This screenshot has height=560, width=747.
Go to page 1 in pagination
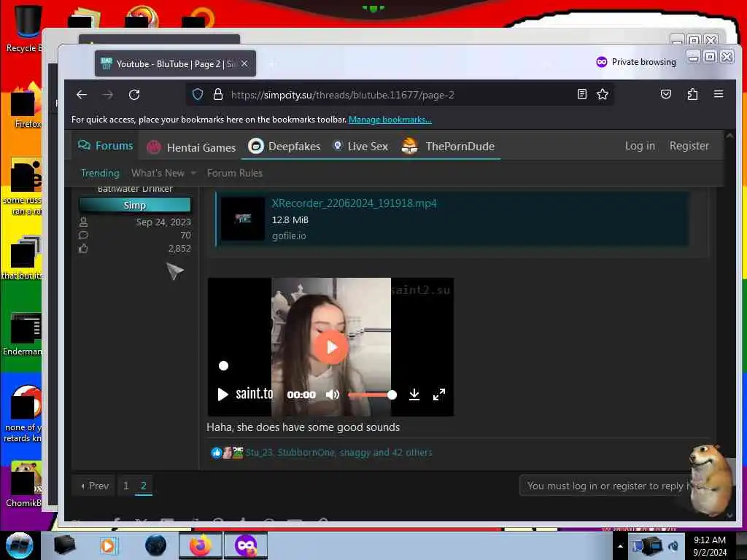click(125, 486)
